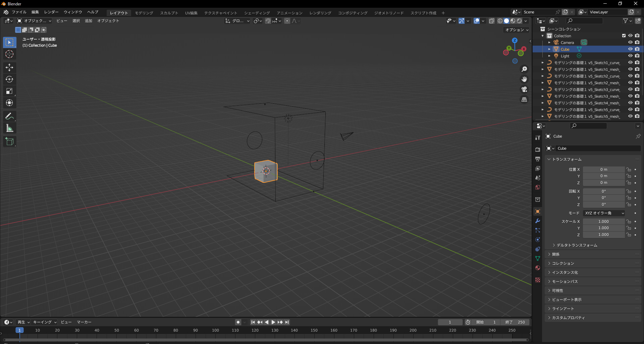Lock the Scale Y field
Screen dimensions: 644x344
(629, 228)
